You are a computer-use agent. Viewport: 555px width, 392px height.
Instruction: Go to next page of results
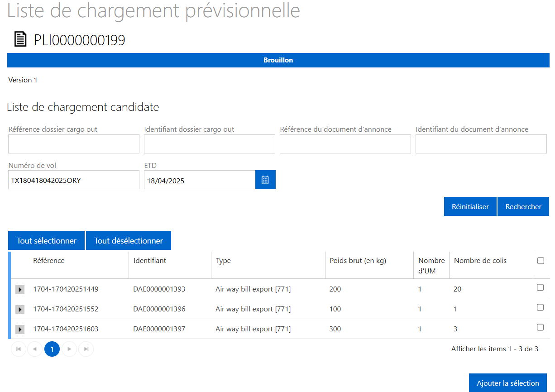pos(69,349)
